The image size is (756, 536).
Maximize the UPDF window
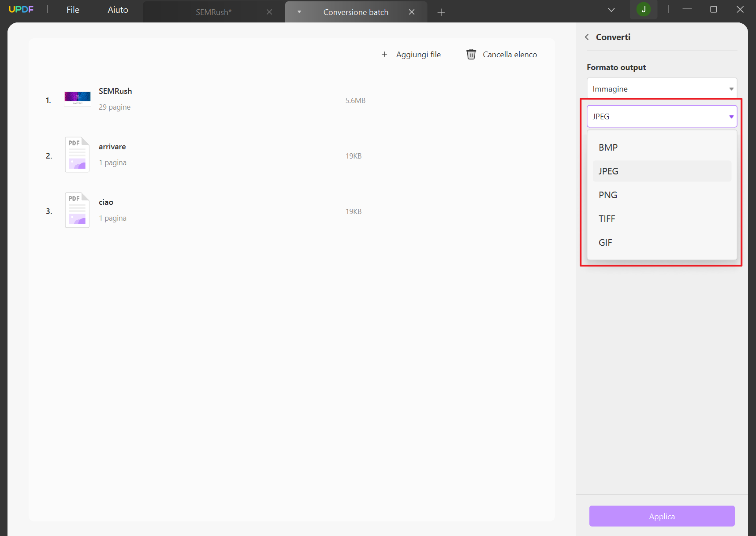(714, 9)
